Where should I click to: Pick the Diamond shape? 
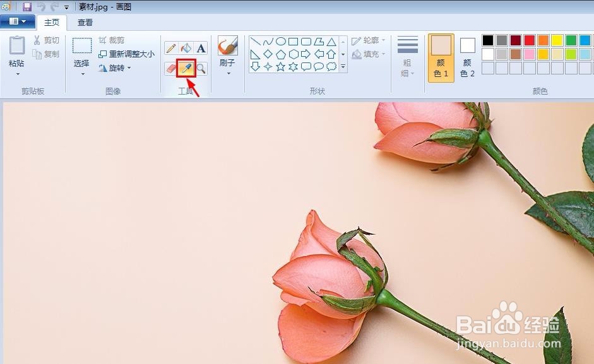tap(268, 54)
